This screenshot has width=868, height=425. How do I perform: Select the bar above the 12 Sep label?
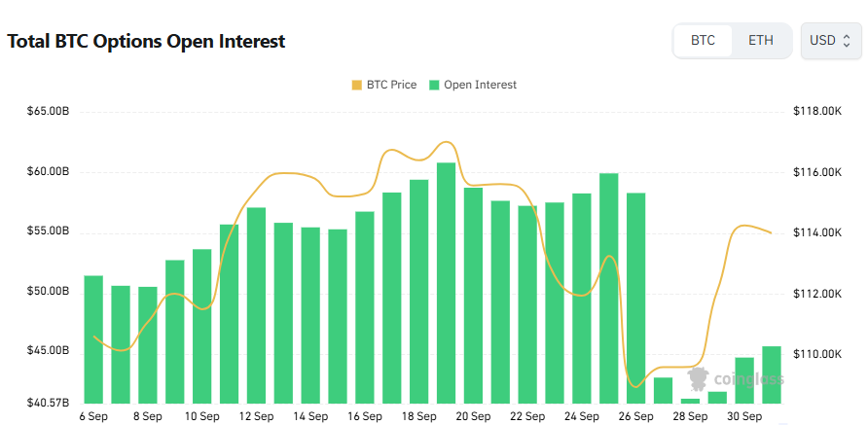[x=256, y=304]
